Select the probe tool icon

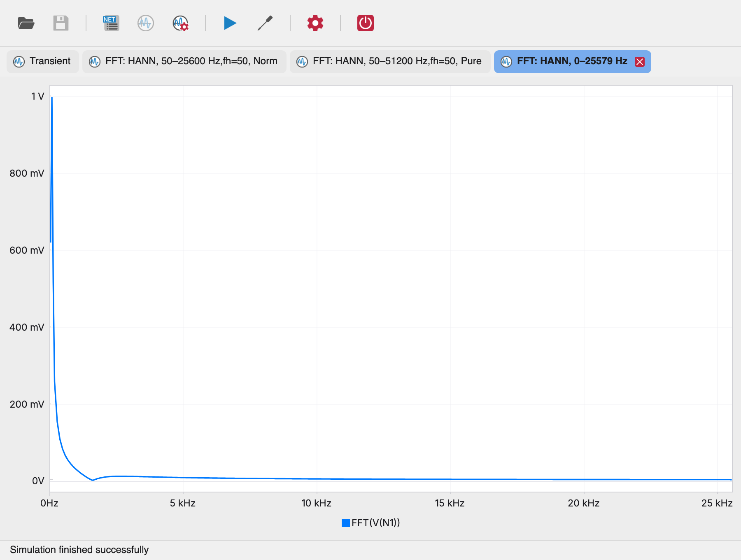[x=265, y=23]
